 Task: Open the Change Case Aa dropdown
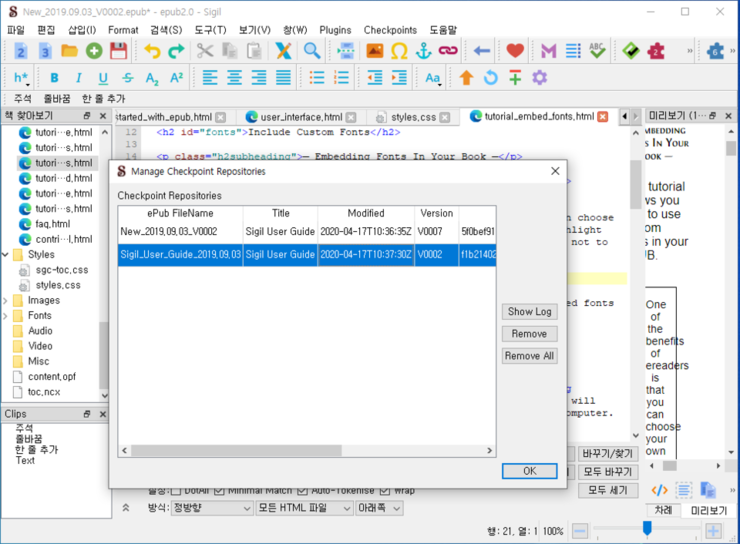433,78
